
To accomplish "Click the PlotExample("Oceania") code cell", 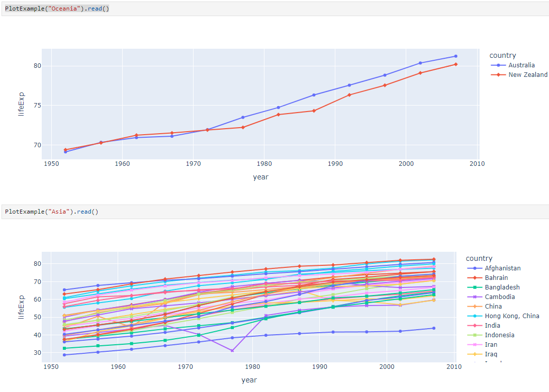I will tap(275, 9).
